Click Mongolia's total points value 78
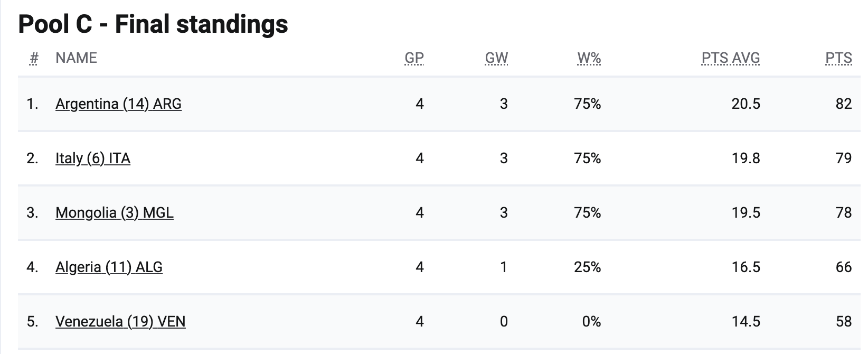 [844, 213]
